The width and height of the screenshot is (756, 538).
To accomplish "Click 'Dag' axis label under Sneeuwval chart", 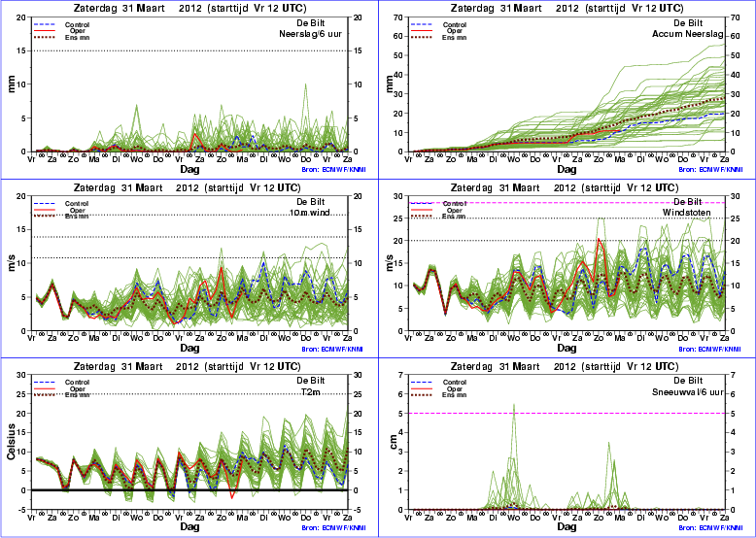I will pyautogui.click(x=567, y=527).
